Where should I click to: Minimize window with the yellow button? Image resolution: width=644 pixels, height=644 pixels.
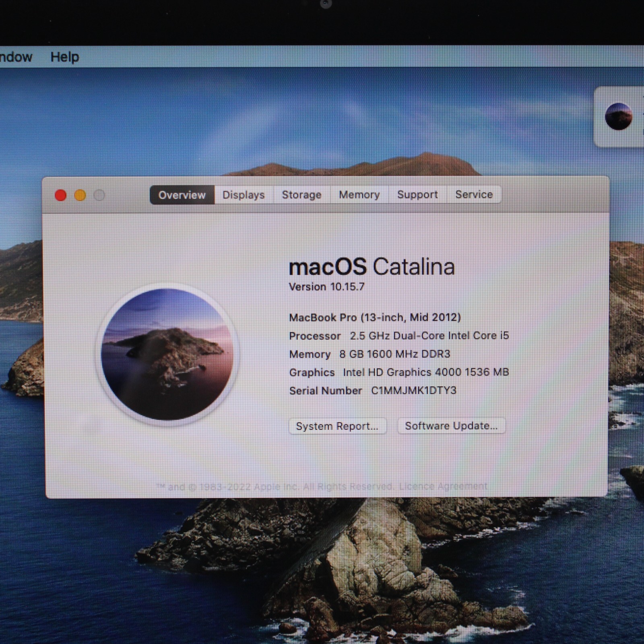click(80, 196)
